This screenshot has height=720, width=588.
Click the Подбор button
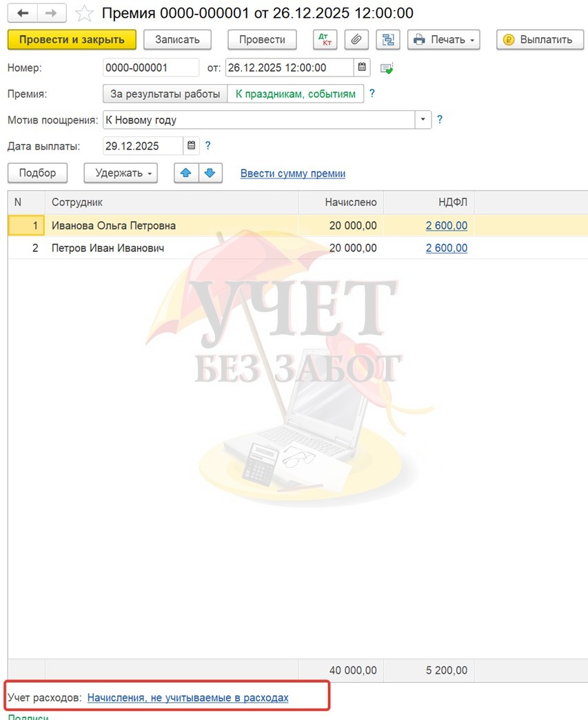coord(38,173)
